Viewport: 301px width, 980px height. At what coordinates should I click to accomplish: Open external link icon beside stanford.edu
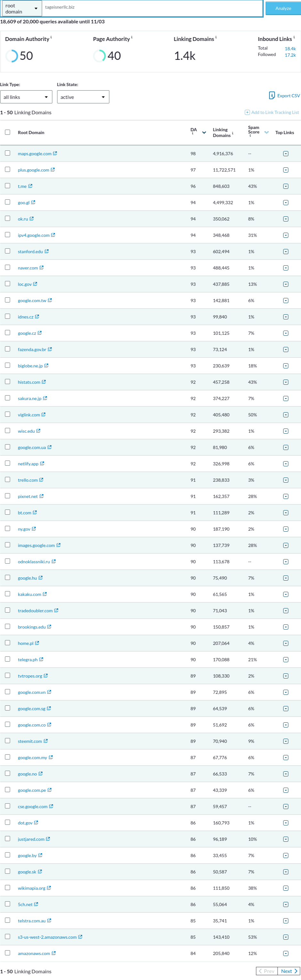(47, 251)
